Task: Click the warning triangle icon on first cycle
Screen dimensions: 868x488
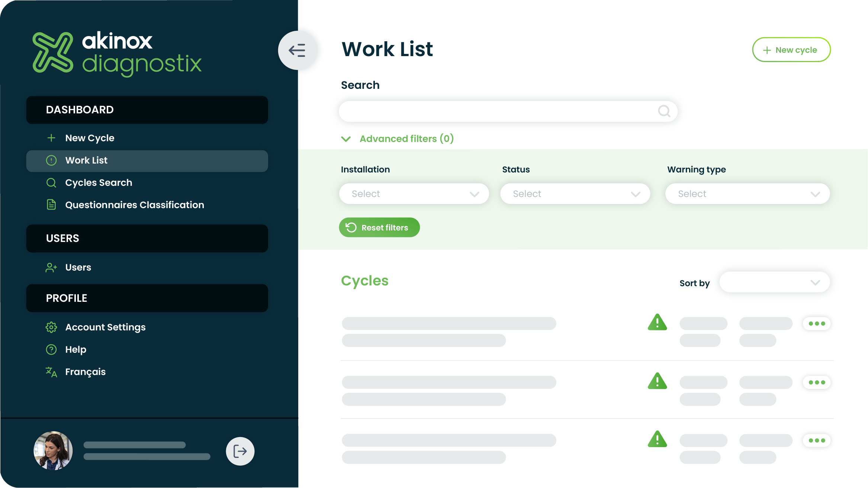Action: [657, 322]
